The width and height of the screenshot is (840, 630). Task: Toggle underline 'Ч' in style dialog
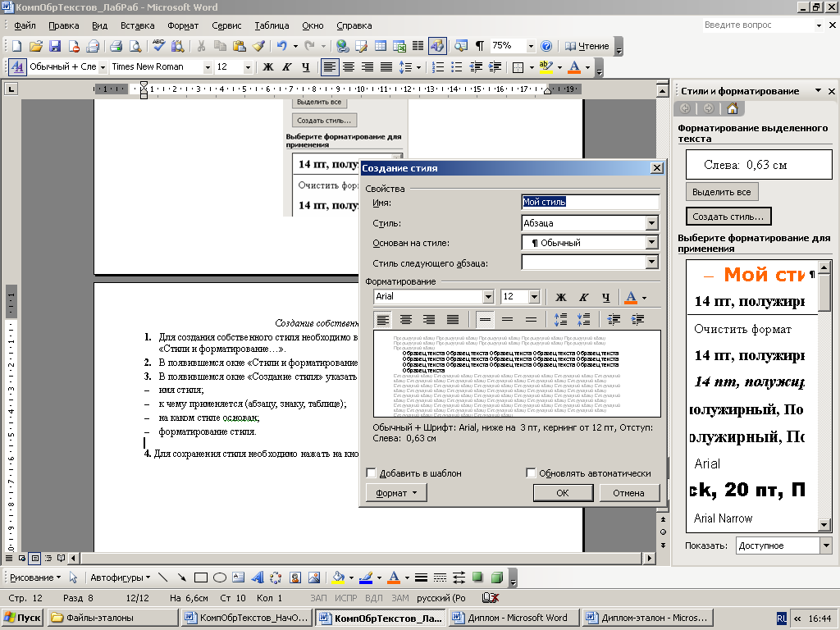pos(606,297)
